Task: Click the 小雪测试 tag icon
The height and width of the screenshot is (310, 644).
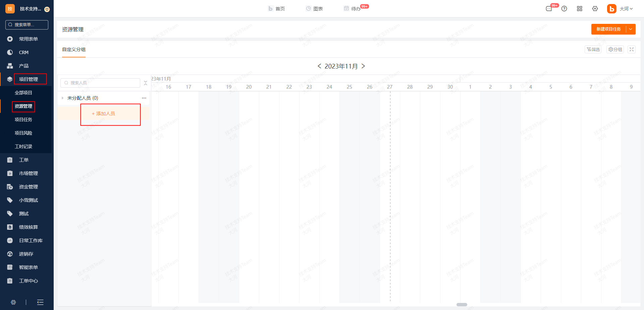Action: pos(10,200)
